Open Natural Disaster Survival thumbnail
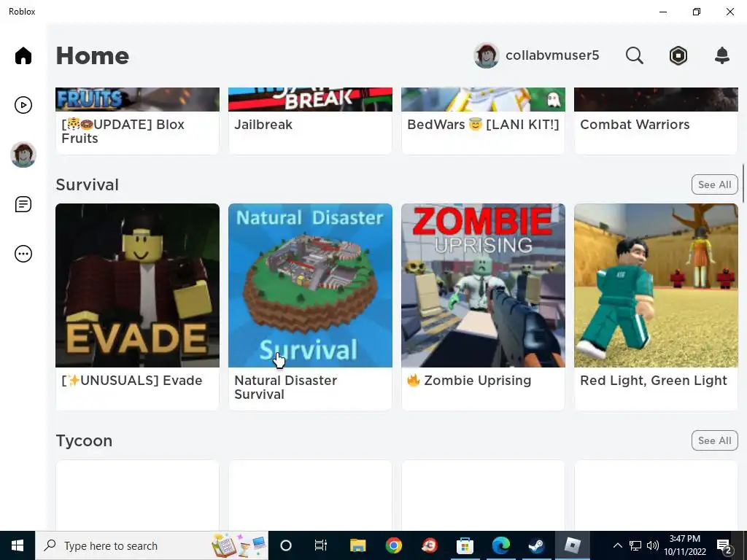747x560 pixels. [310, 285]
